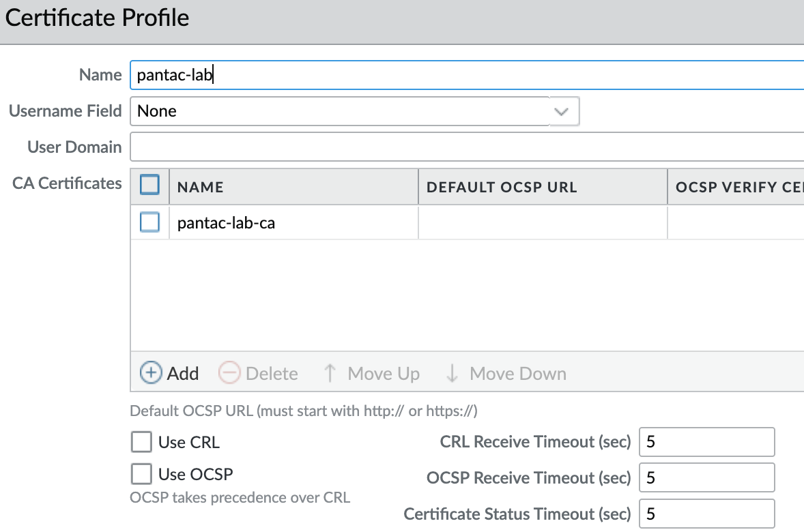Select the pantac-lab-ca certificate entry

pyautogui.click(x=226, y=223)
